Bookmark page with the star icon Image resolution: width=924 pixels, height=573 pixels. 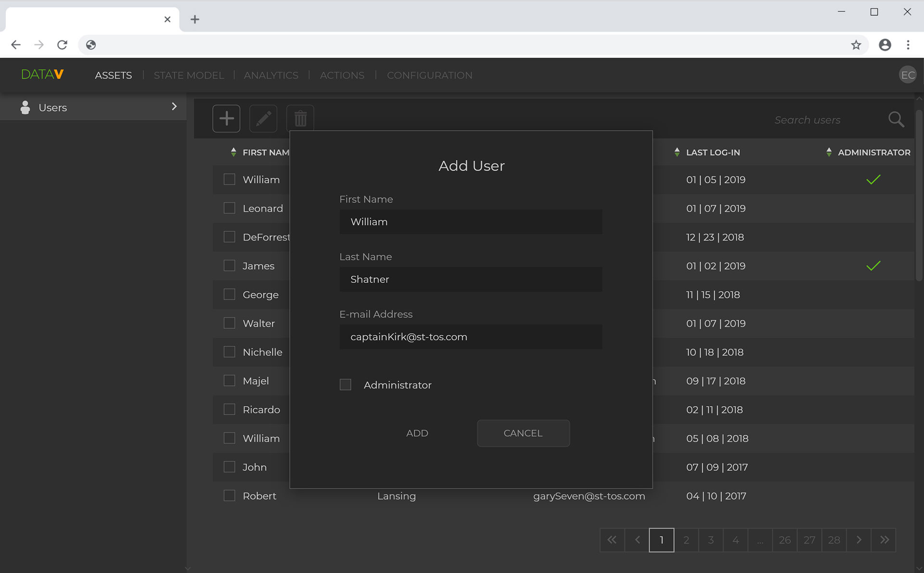pyautogui.click(x=856, y=45)
